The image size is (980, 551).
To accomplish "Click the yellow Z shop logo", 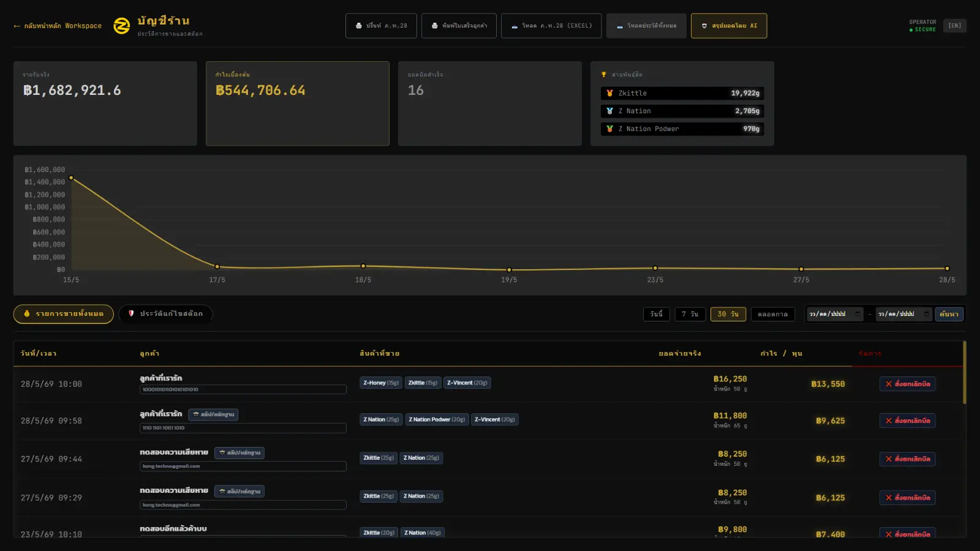I will click(122, 26).
